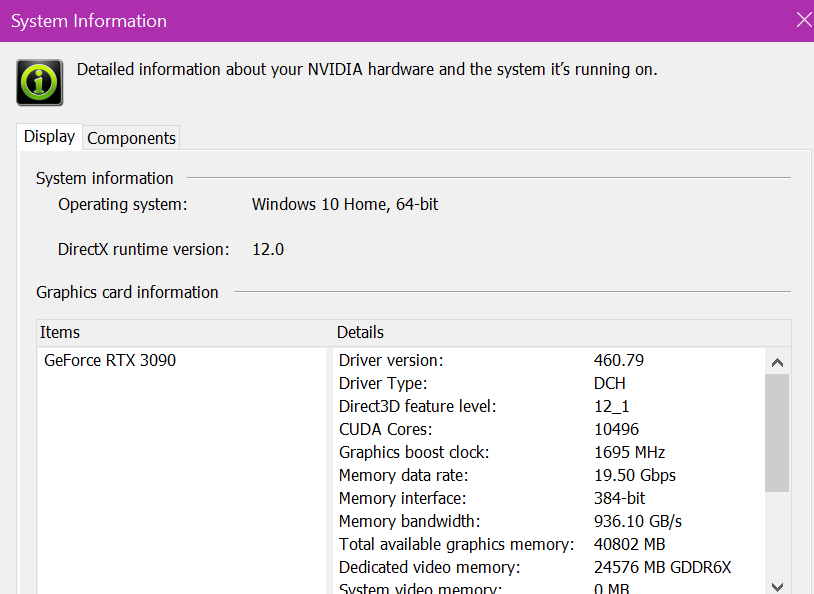Screen dimensions: 814x594
Task: Select the CUDA Cores value 10496
Action: click(x=616, y=429)
